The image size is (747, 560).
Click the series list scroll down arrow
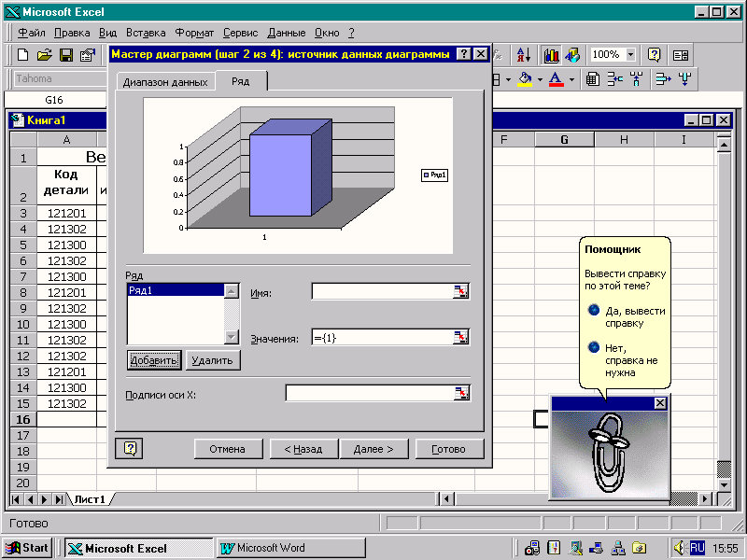point(231,337)
